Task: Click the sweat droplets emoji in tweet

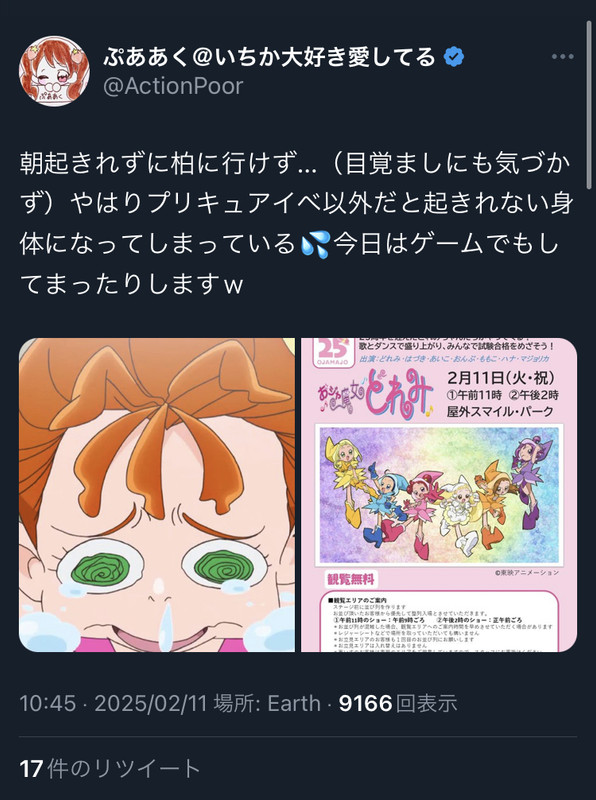Action: pos(315,244)
